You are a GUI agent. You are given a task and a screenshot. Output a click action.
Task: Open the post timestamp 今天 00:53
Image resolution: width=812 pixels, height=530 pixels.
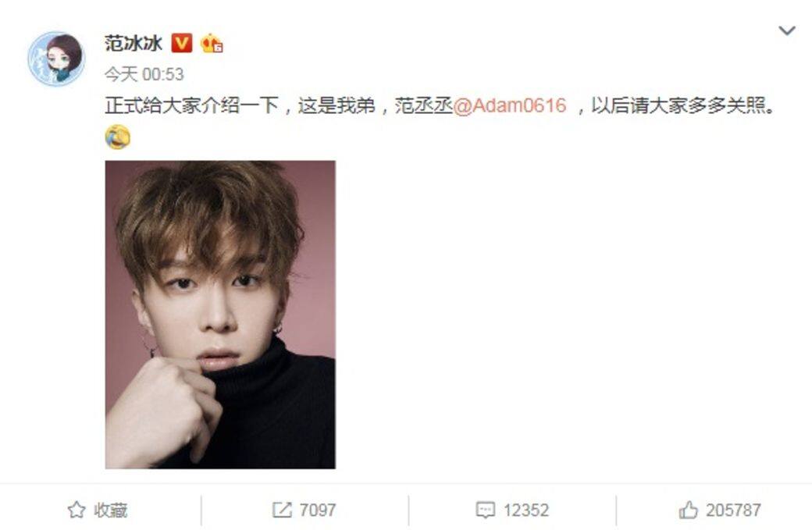pyautogui.click(x=144, y=74)
